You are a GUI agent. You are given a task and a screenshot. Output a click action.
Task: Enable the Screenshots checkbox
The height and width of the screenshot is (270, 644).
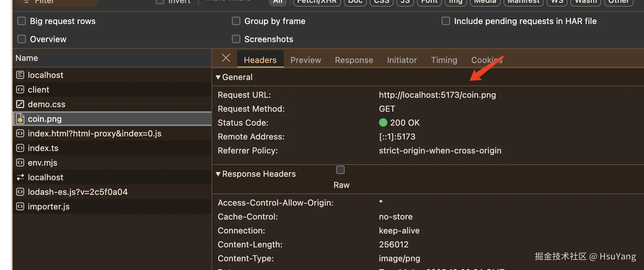click(x=236, y=39)
